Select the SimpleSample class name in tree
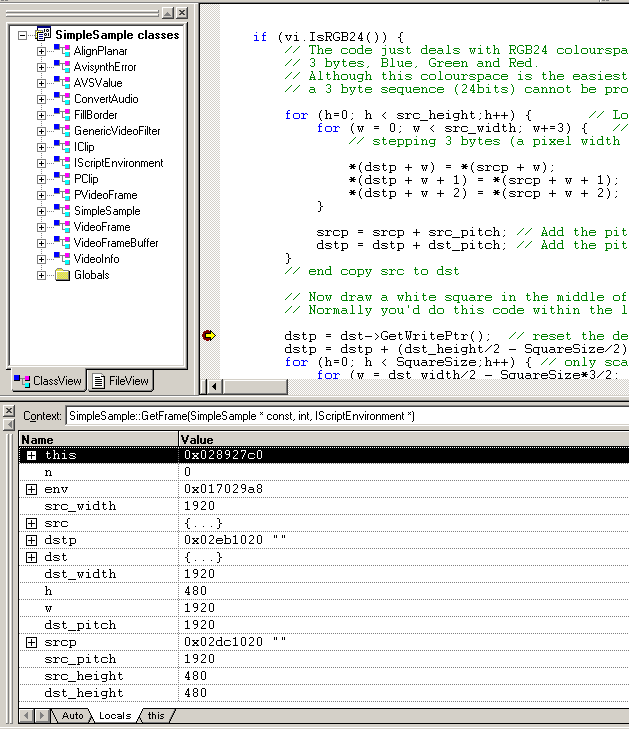The height and width of the screenshot is (729, 629). (x=107, y=211)
